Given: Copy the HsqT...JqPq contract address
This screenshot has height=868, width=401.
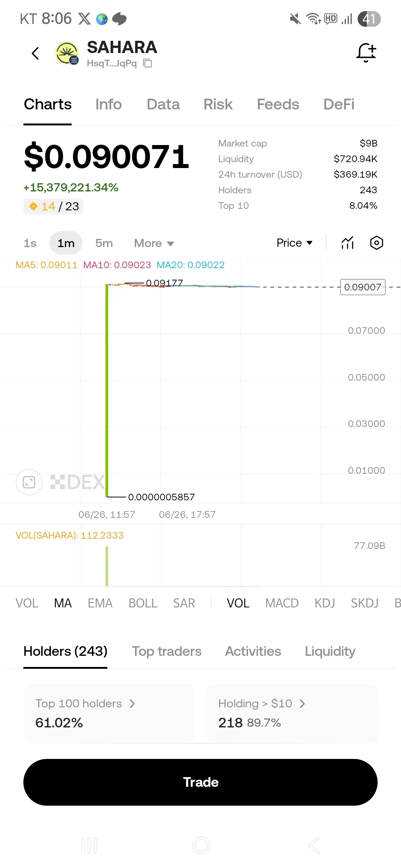Looking at the screenshot, I should click(148, 63).
